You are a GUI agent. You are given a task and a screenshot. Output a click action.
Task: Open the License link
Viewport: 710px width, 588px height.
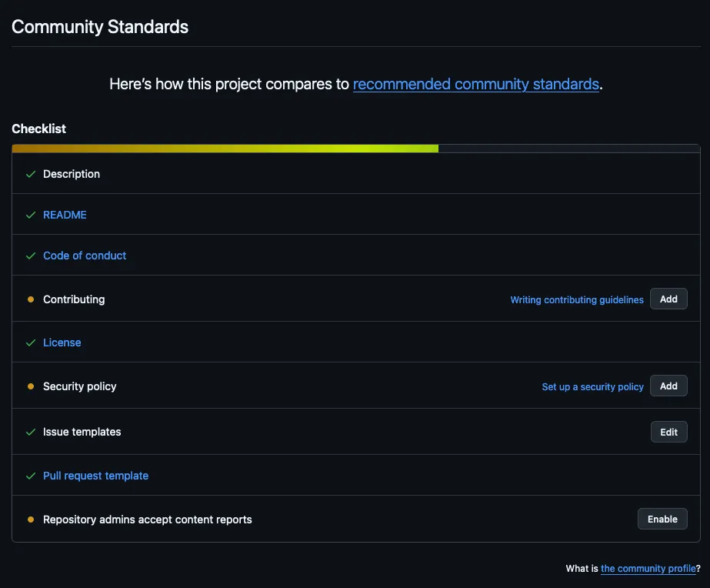62,342
